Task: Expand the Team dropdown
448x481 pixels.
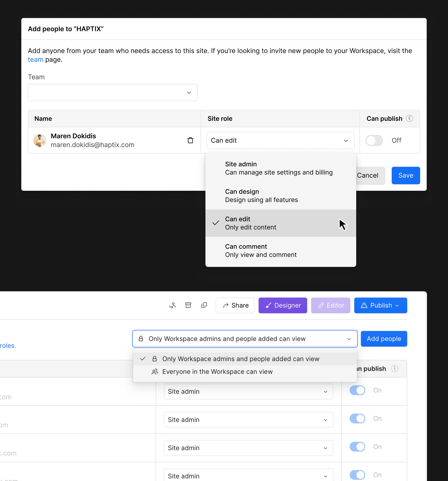Action: [113, 92]
